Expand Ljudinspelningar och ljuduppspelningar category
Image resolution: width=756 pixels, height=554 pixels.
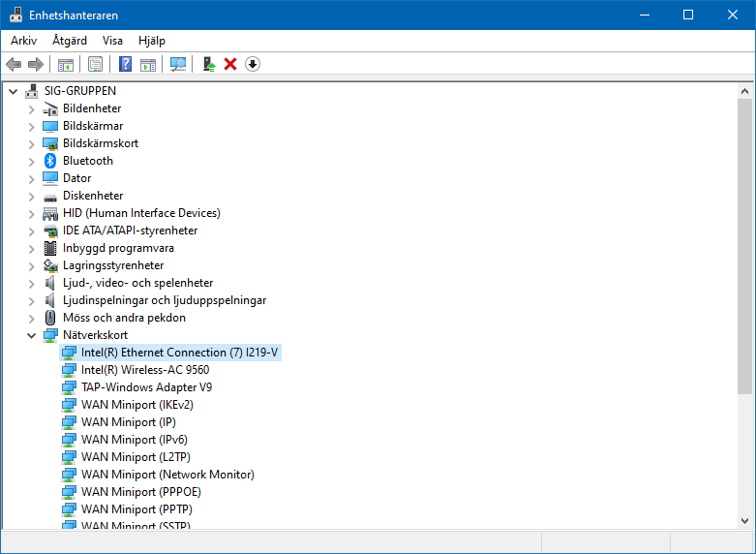[31, 301]
